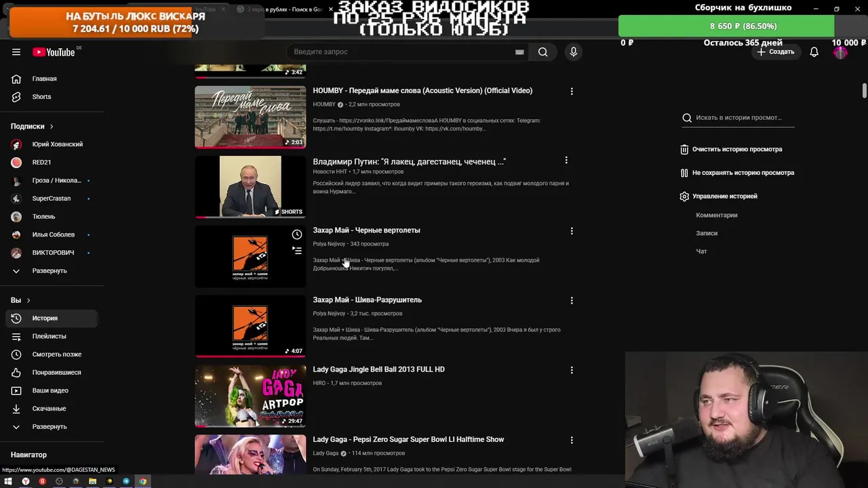This screenshot has height=488, width=868.
Task: Start voice search with microphone icon
Action: click(x=574, y=52)
